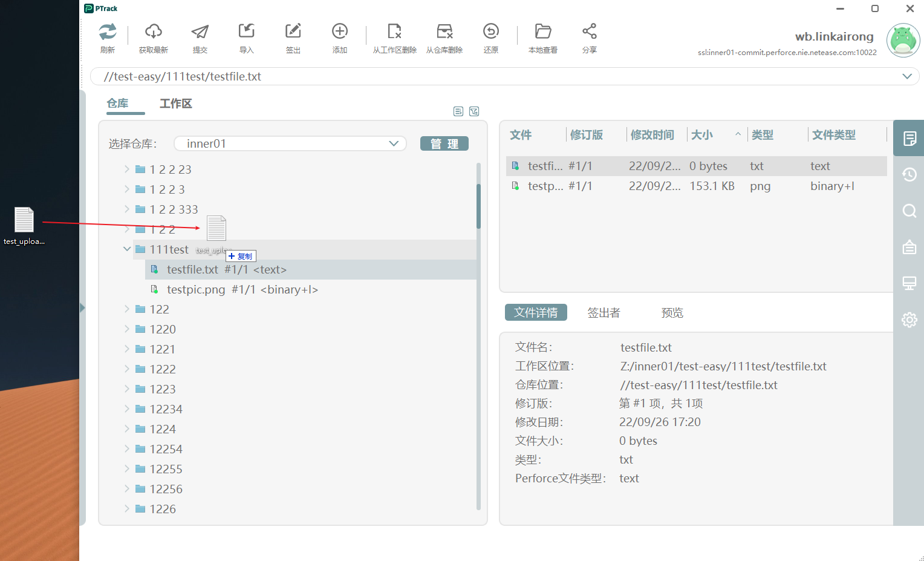The height and width of the screenshot is (561, 924).
Task: Select folder 12255 in tree
Action: click(x=166, y=469)
